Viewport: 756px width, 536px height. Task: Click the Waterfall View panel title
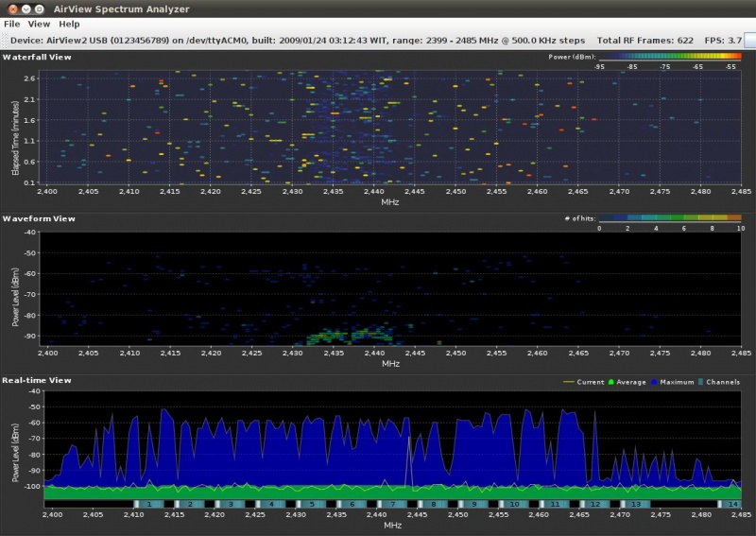tap(37, 57)
